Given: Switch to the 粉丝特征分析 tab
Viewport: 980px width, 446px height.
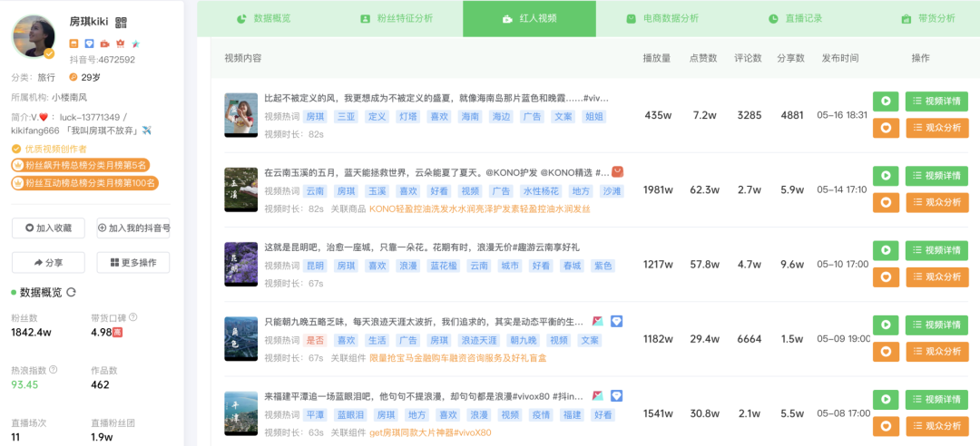Looking at the screenshot, I should pyautogui.click(x=397, y=19).
